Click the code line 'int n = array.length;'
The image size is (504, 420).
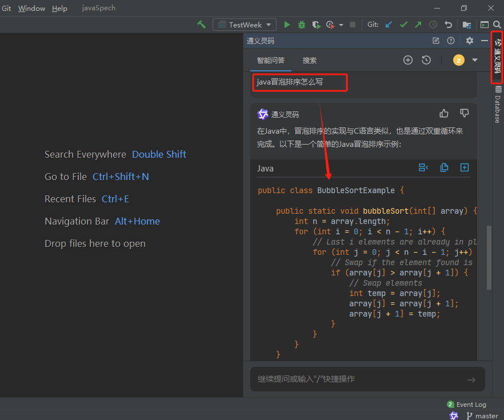tap(342, 221)
